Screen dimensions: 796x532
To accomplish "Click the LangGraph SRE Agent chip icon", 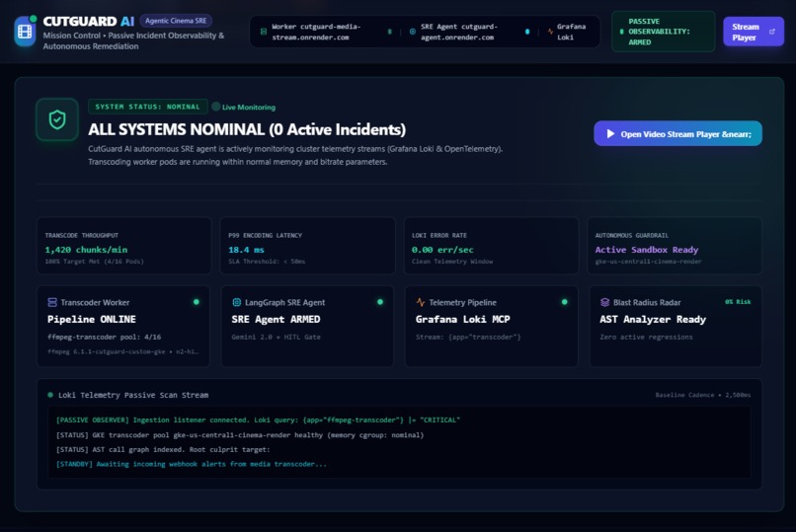I will [237, 302].
